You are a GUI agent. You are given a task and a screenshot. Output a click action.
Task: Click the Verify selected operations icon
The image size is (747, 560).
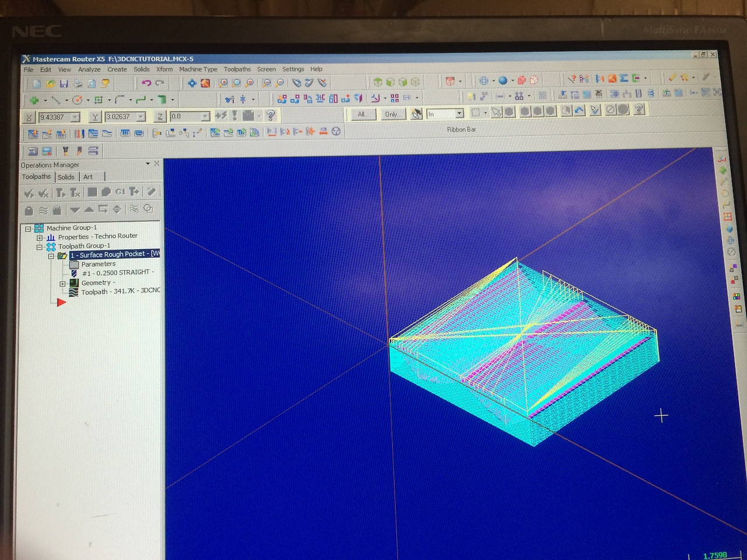point(106,192)
